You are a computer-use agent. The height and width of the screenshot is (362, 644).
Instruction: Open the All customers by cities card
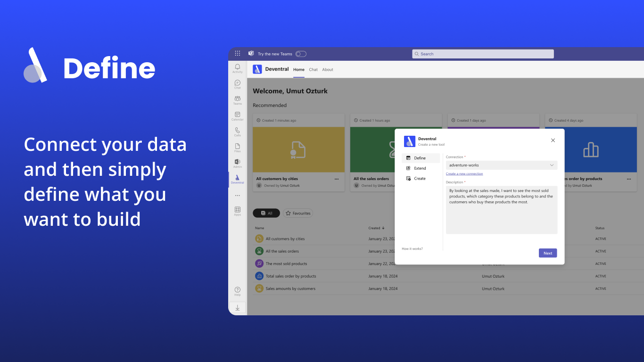[x=298, y=152]
